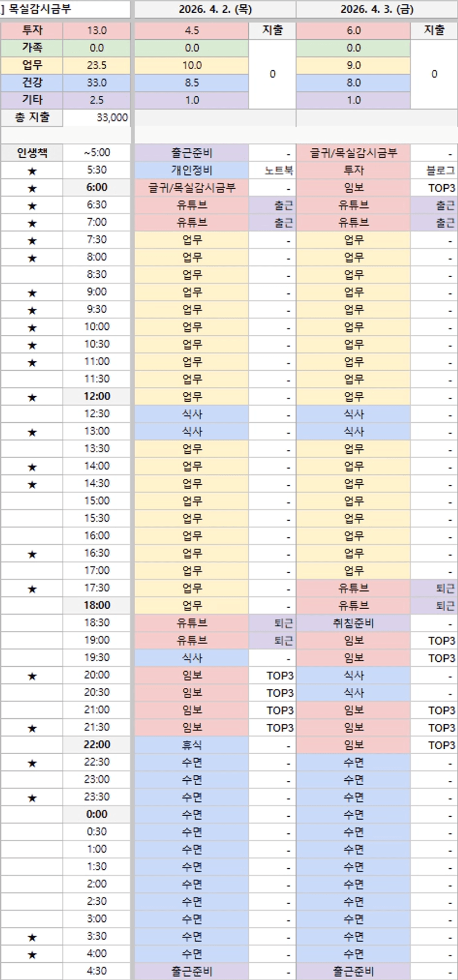The width and height of the screenshot is (458, 980).
Task: Click the star in the 5:30 row
Action: point(32,171)
